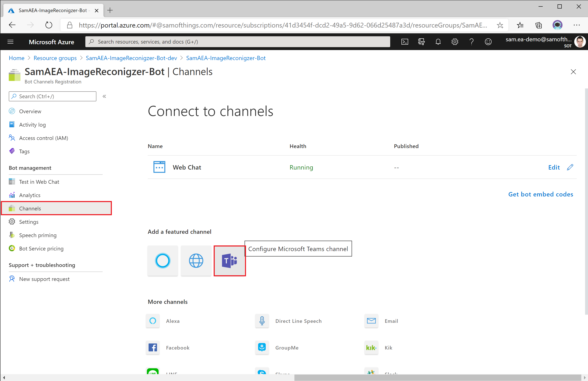Configure Microsoft Teams channel icon
The width and height of the screenshot is (588, 381).
click(230, 261)
